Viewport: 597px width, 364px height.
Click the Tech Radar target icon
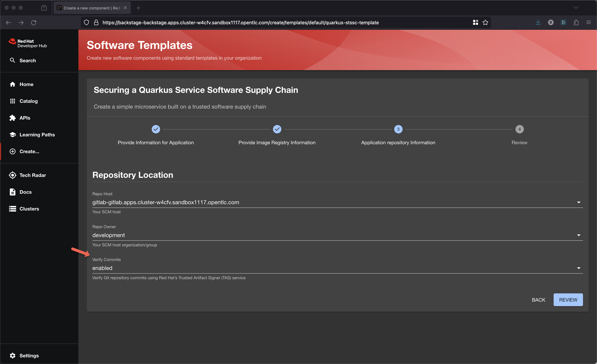tap(13, 175)
